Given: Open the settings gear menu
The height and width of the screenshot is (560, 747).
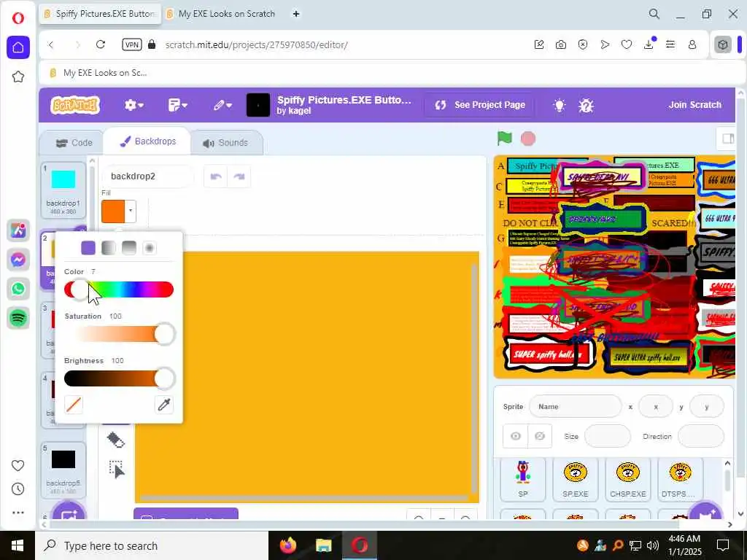Looking at the screenshot, I should (134, 105).
